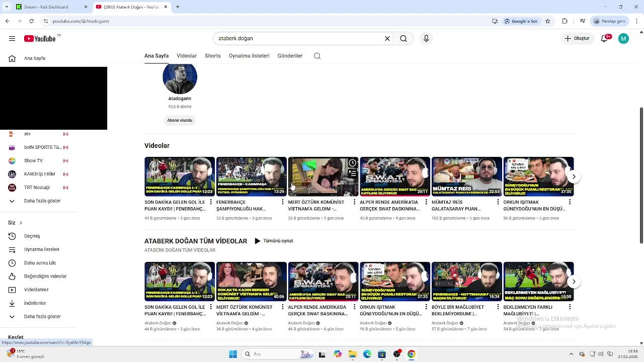
Task: Open Daha sonra izle list
Action: (40, 263)
